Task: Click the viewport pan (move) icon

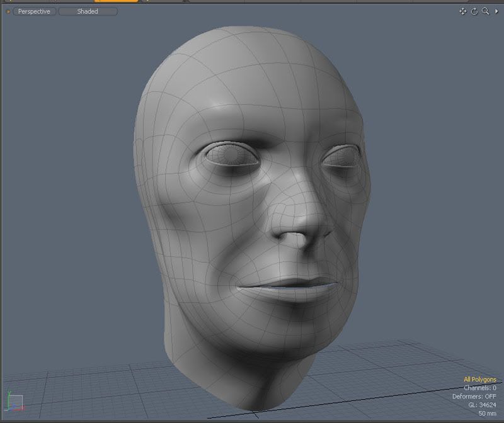Action: [463, 11]
